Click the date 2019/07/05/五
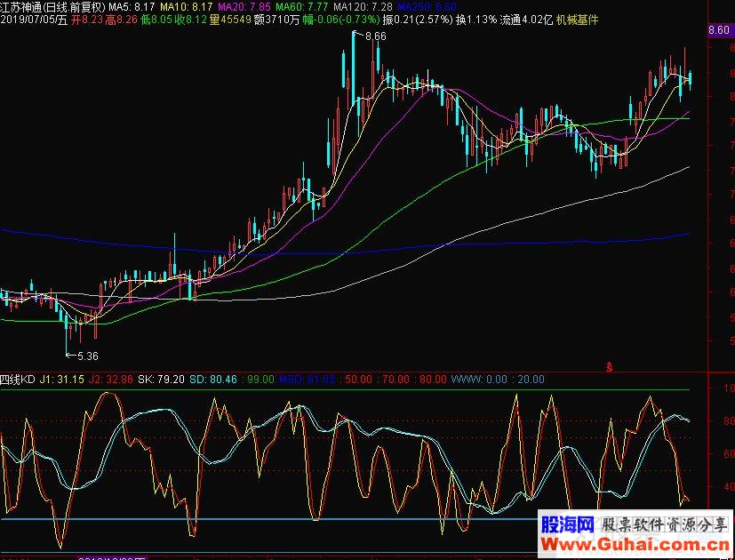 [34, 20]
